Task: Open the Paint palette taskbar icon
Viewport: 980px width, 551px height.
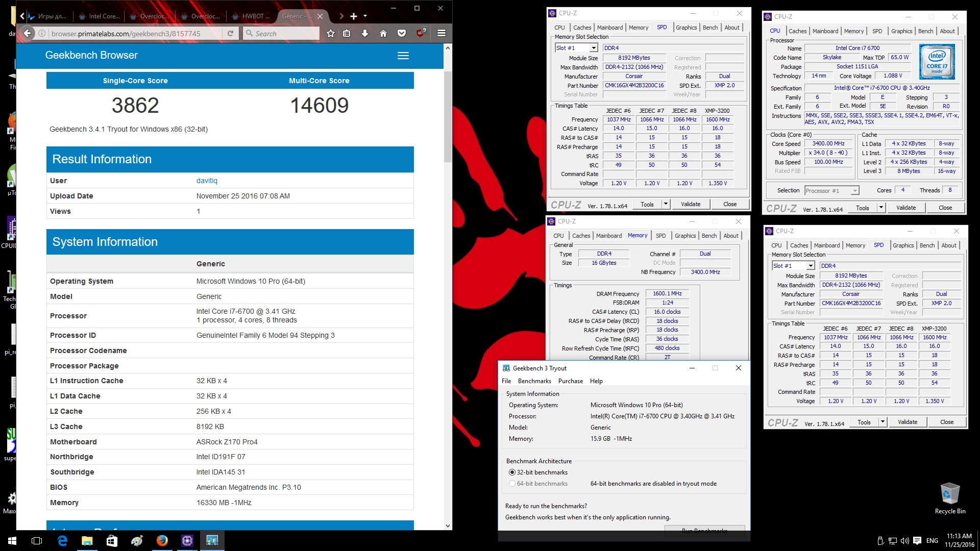Action: (x=137, y=540)
